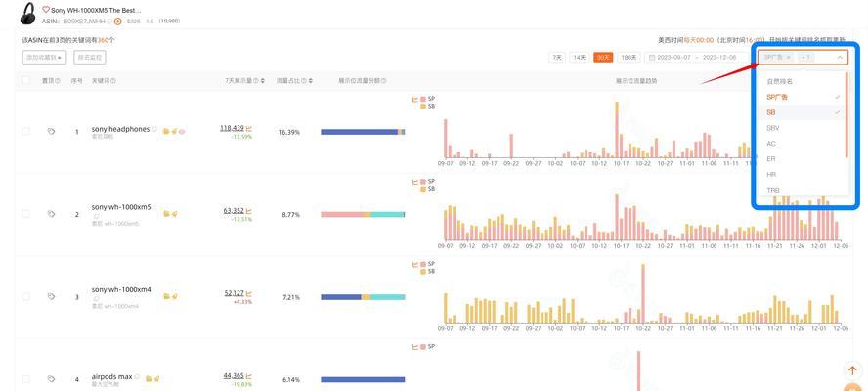
Task: Open the trend chart icon beside 52,127
Action: [249, 293]
